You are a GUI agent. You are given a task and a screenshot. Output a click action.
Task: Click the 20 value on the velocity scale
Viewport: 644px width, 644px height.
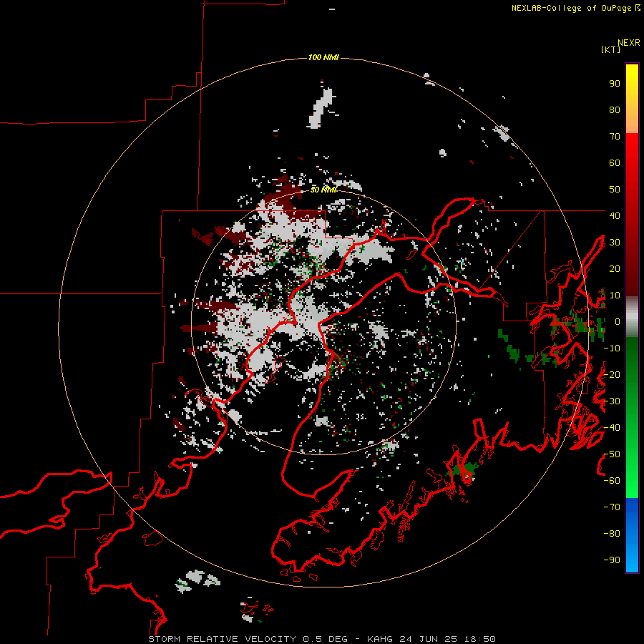615,269
